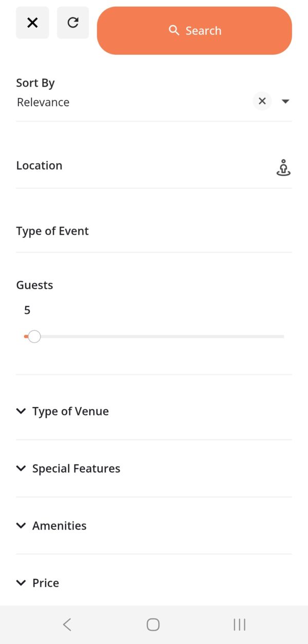This screenshot has width=308, height=644.
Task: Use current location via the pin icon
Action: (x=283, y=167)
